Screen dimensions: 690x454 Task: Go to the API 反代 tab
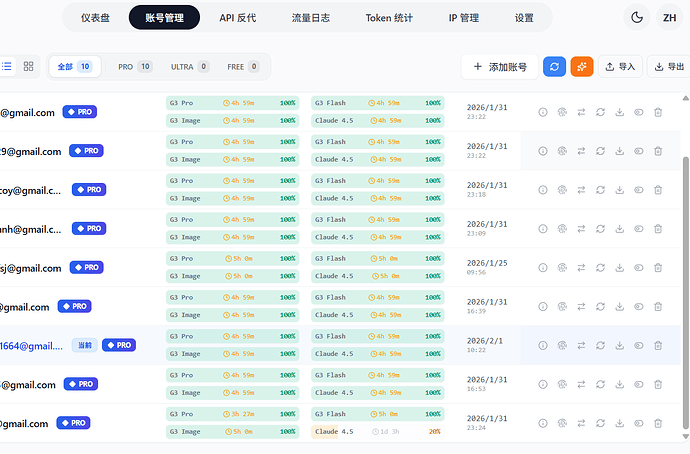click(238, 18)
